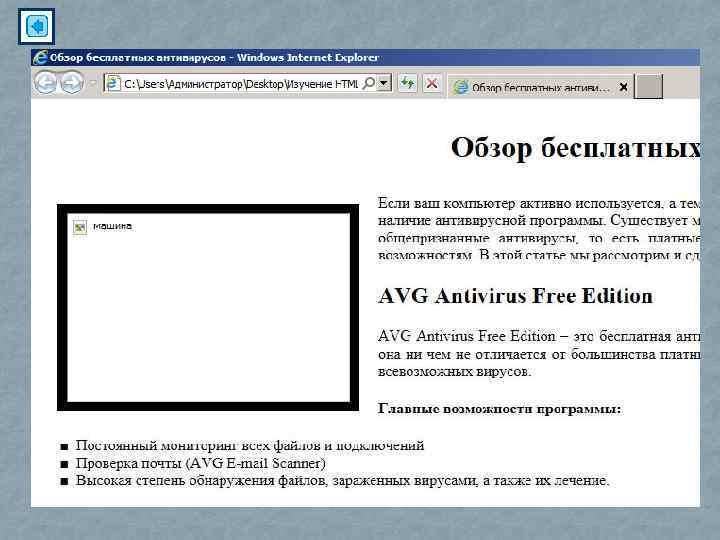Click the page icon in the address bar
Viewport: 720px width, 540px height.
(112, 84)
